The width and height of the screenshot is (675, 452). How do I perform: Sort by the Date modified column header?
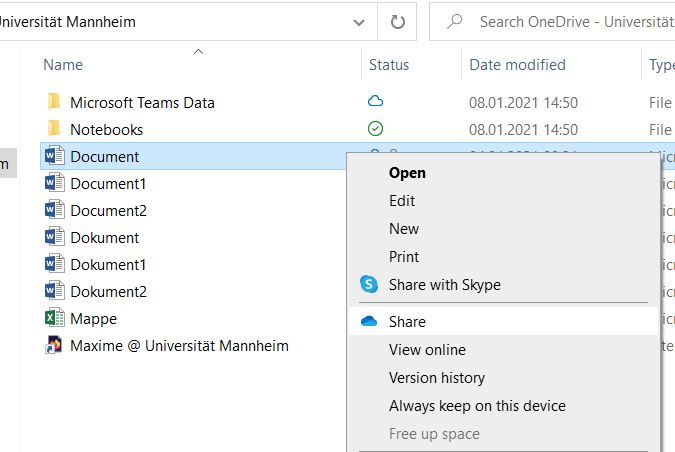(x=517, y=65)
